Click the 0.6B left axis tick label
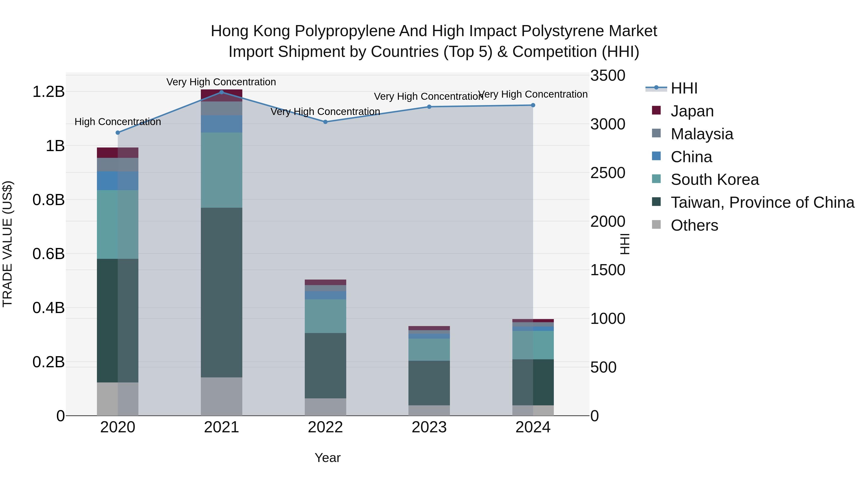The width and height of the screenshot is (868, 488). tap(48, 254)
